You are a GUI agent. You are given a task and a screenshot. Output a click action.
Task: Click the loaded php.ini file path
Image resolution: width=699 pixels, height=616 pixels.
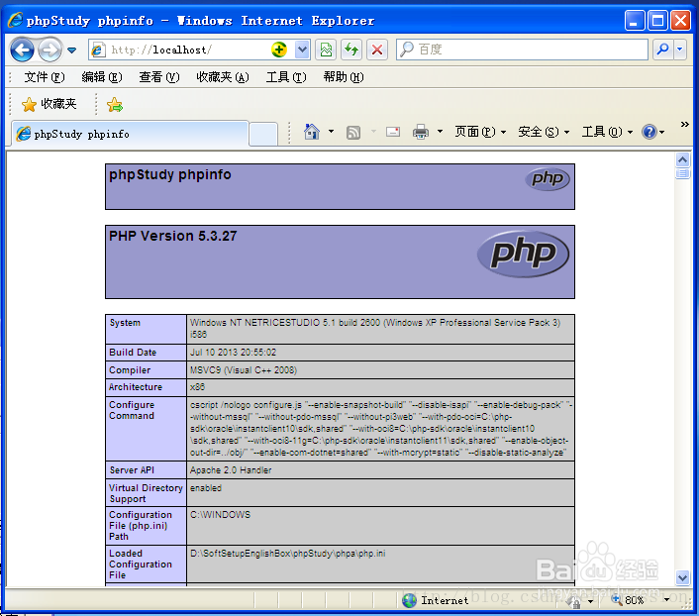click(x=287, y=554)
